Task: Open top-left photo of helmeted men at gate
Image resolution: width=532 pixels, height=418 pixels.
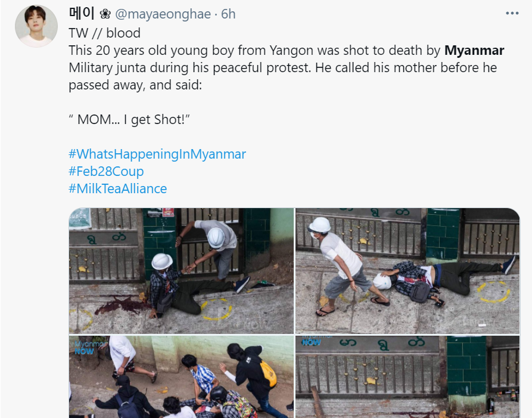Action: (x=181, y=271)
